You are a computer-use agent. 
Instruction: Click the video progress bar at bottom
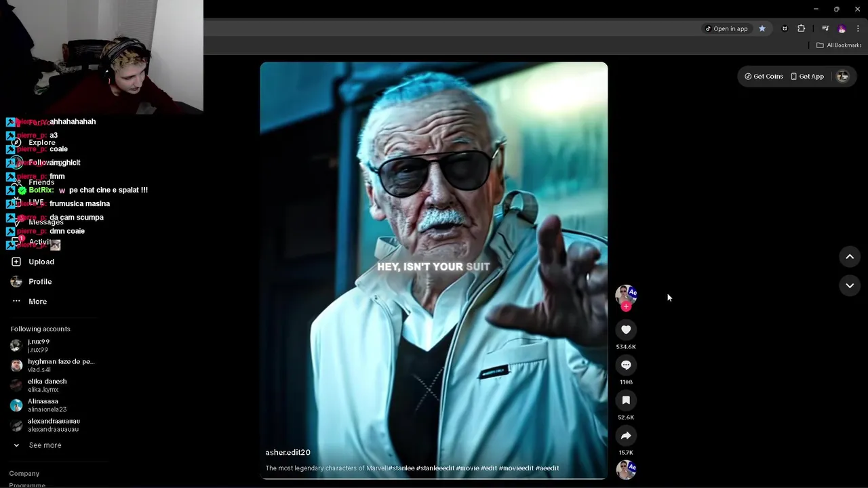(x=434, y=479)
